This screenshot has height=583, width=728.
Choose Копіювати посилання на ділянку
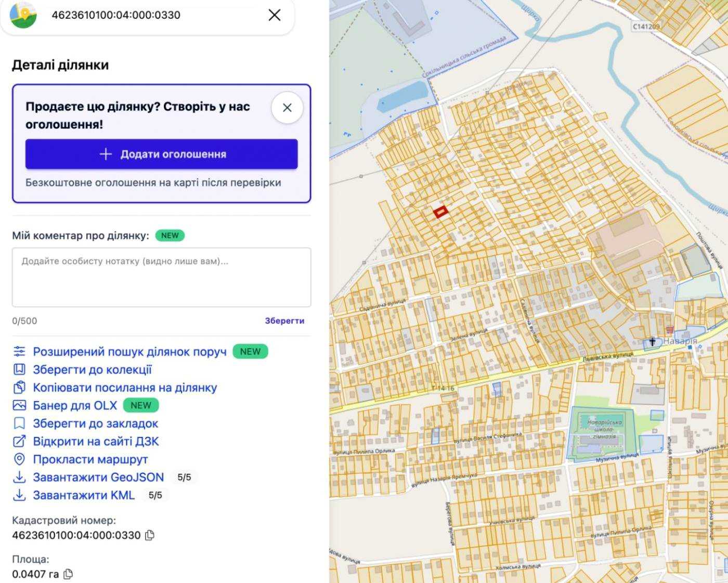pos(125,388)
